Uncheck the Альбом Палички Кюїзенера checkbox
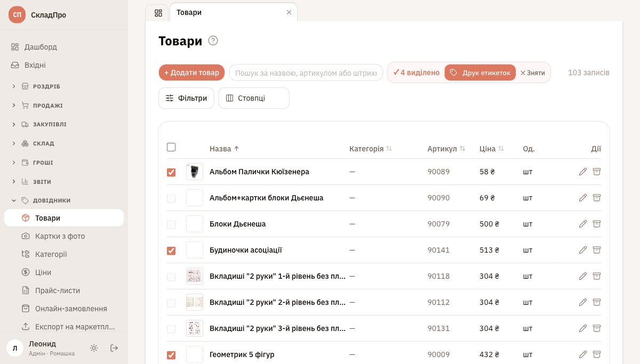 pos(171,172)
